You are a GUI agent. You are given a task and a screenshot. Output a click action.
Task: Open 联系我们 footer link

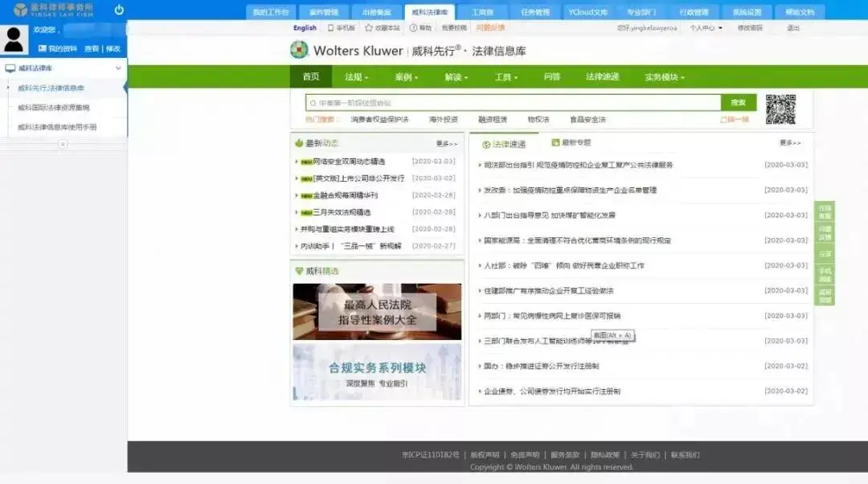pos(686,455)
